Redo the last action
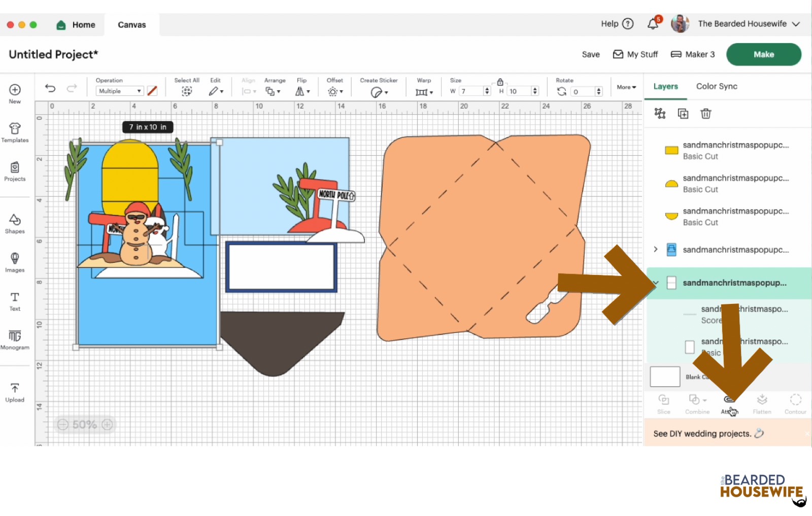This screenshot has width=812, height=516. [x=72, y=88]
